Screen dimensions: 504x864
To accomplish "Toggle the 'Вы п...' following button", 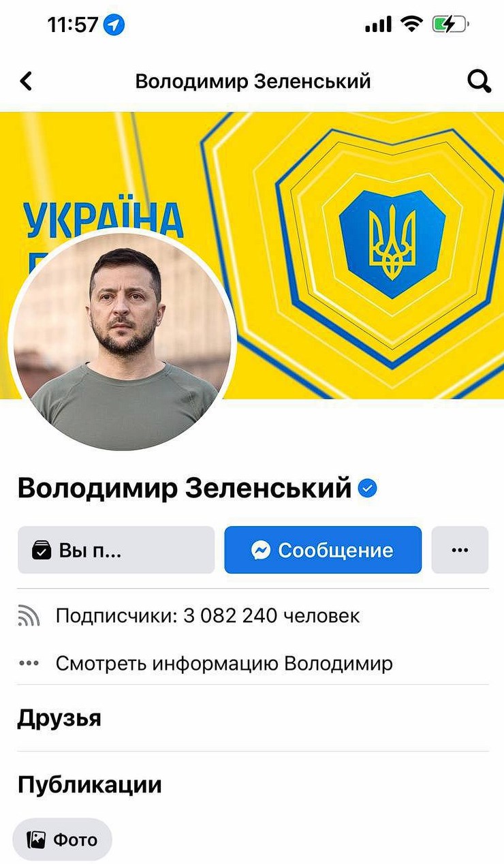I will tap(116, 550).
